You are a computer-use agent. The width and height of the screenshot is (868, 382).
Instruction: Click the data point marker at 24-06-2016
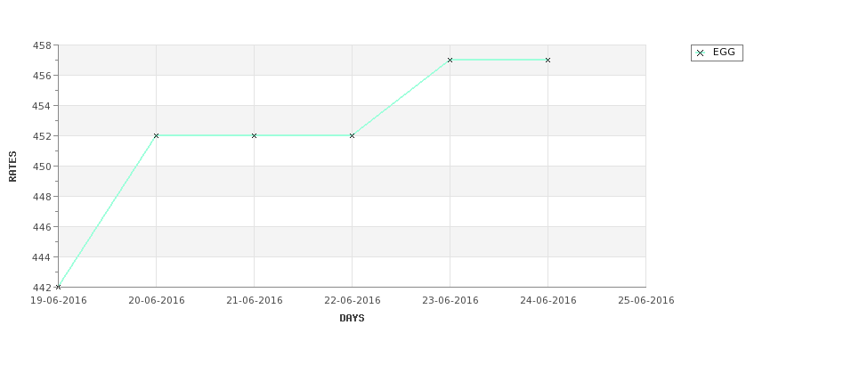[548, 60]
